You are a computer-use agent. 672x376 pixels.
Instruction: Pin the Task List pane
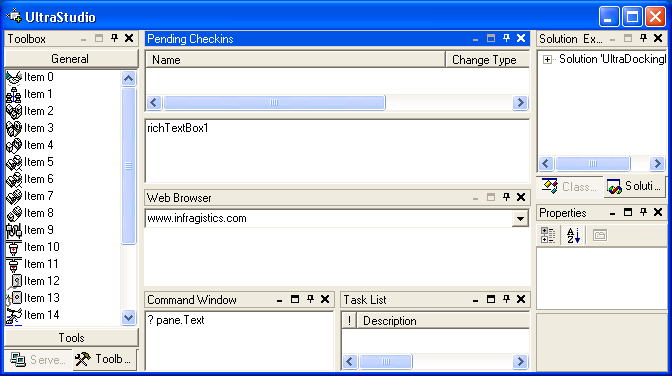pyautogui.click(x=506, y=299)
